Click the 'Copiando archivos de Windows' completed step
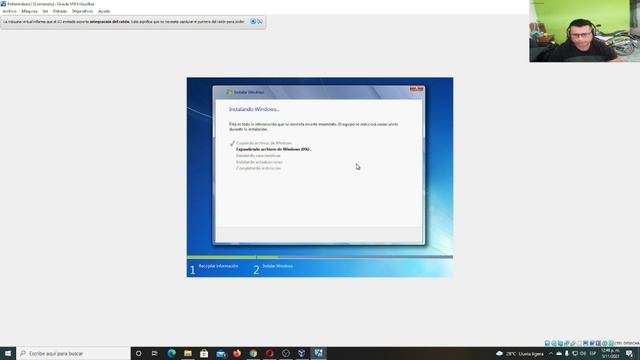Viewport: 640px width, 360px height. (264, 143)
